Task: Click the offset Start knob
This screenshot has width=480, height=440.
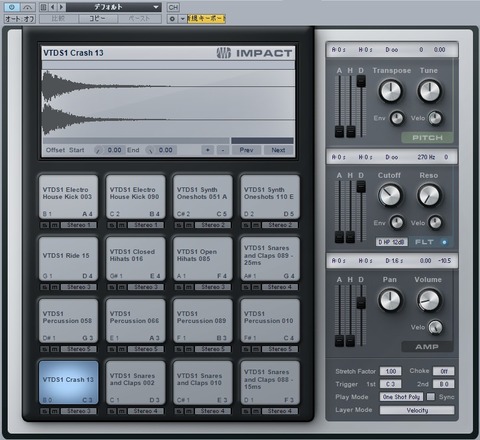Action: pyautogui.click(x=99, y=150)
